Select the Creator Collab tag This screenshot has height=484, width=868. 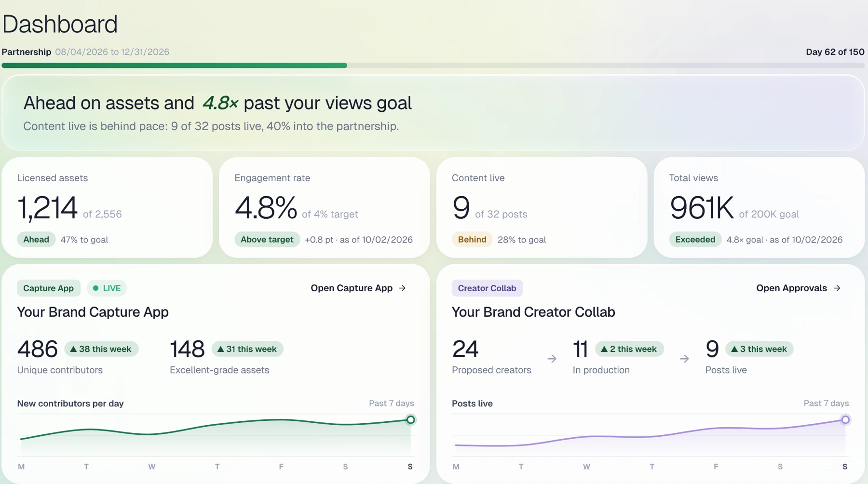tap(487, 288)
